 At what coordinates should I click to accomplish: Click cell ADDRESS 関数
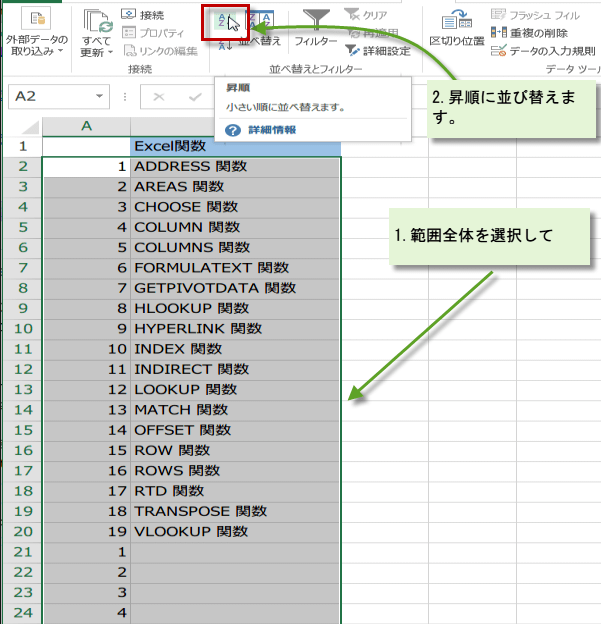coord(235,166)
